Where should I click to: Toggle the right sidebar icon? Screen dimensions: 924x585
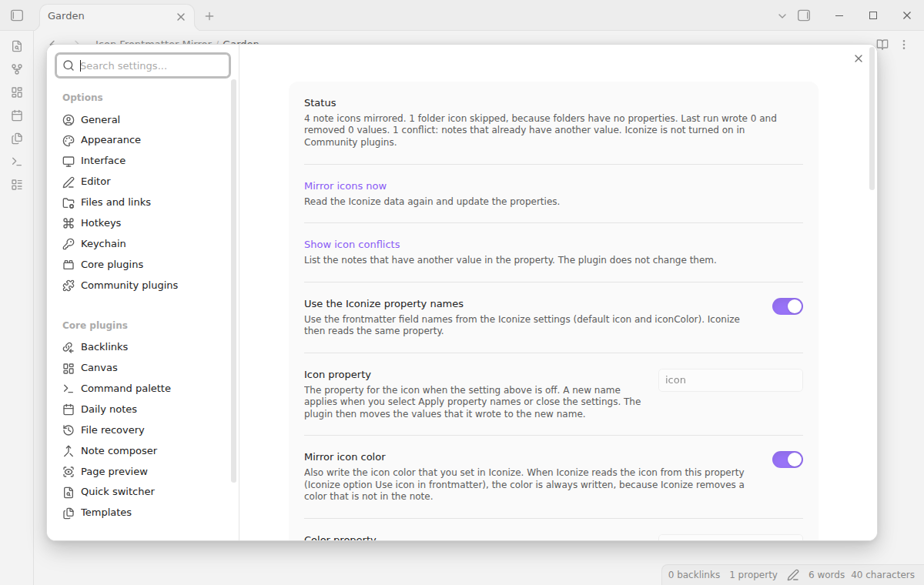[804, 15]
